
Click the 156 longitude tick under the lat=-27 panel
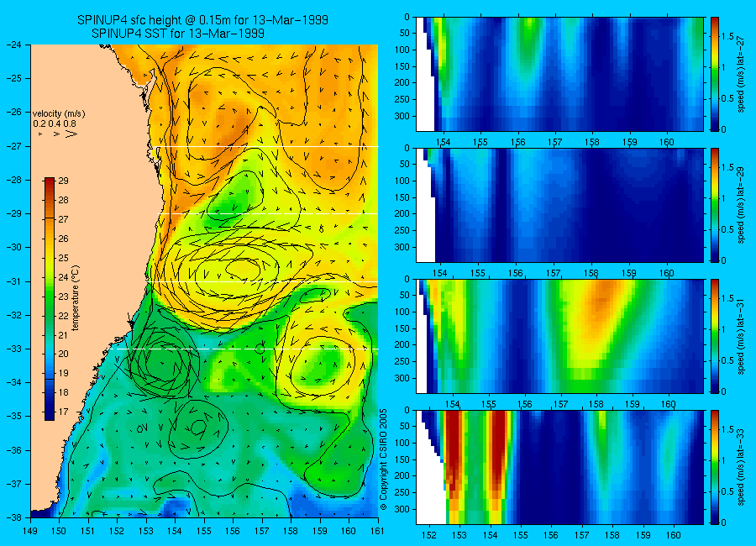pyautogui.click(x=517, y=142)
